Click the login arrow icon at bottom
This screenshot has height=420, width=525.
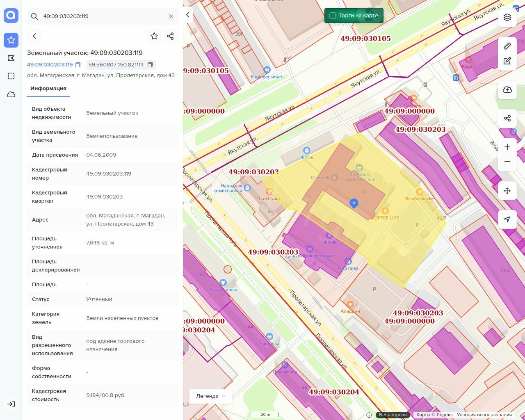(11, 404)
